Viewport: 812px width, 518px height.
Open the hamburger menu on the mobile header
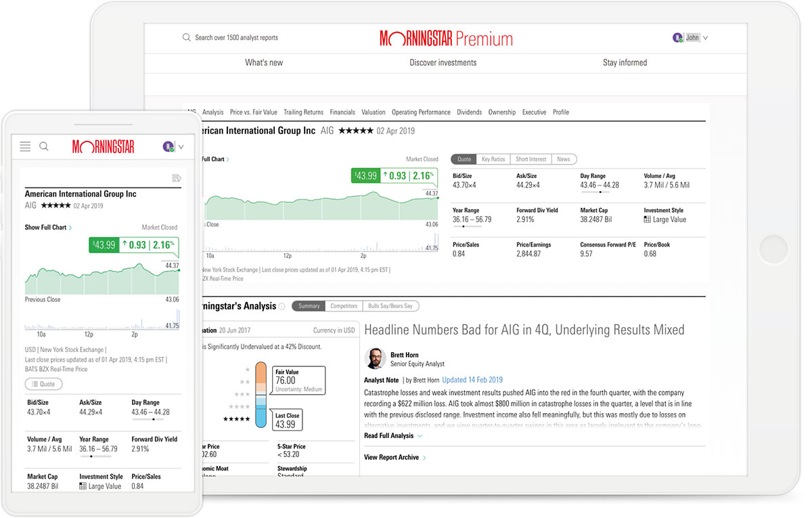tap(25, 146)
